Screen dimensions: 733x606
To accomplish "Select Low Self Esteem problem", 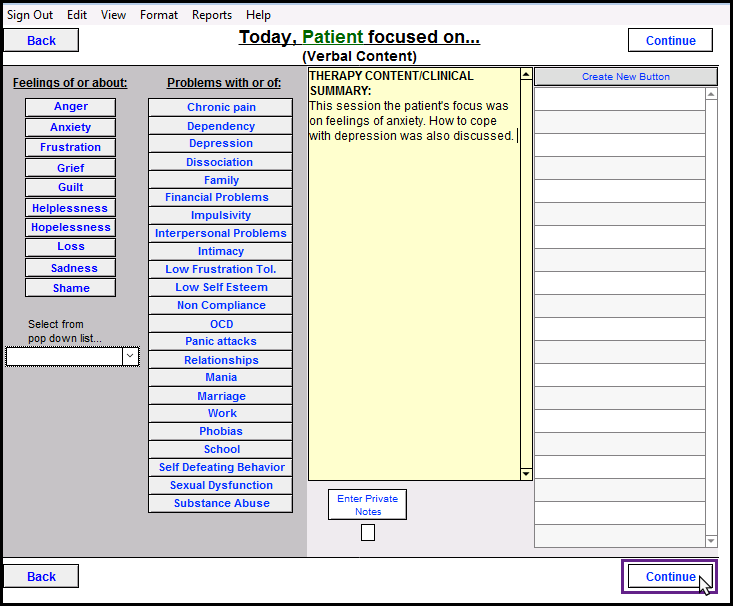I will tap(221, 287).
